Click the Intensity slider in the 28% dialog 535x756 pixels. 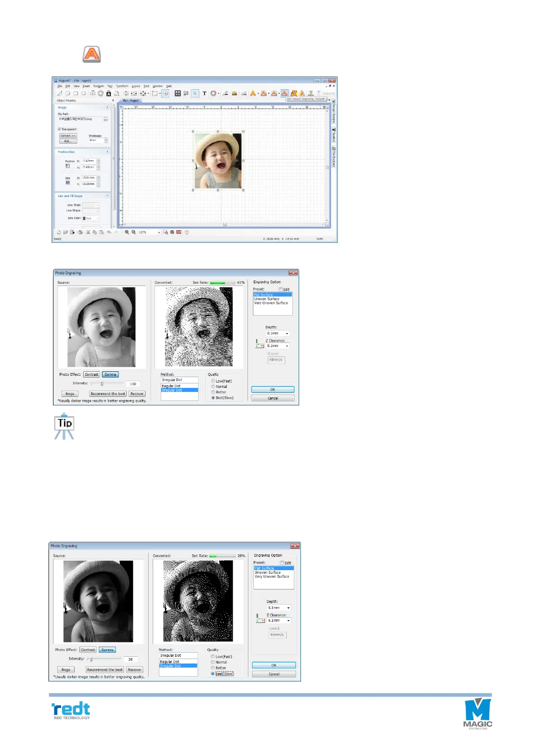click(x=104, y=659)
